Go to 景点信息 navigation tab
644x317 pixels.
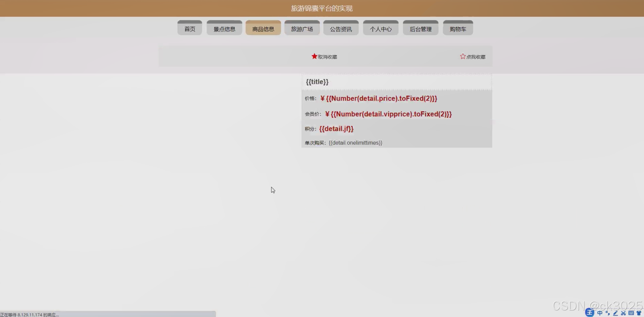pos(224,29)
